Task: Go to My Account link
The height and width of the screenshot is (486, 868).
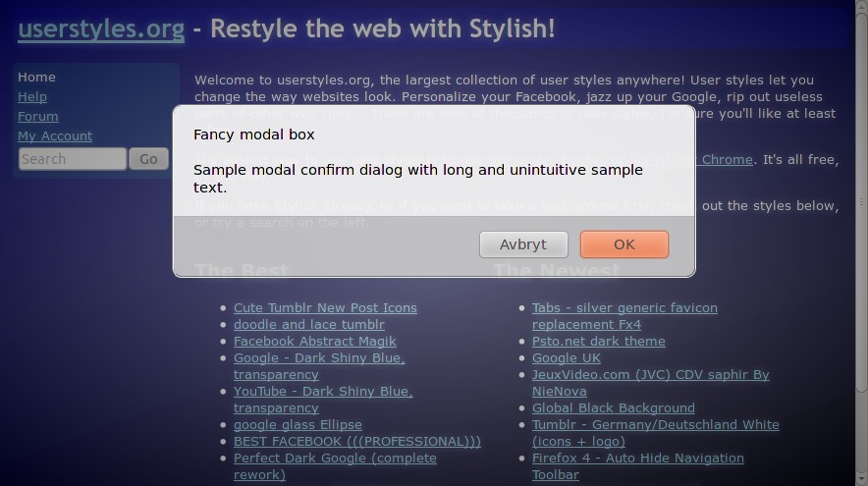Action: point(55,135)
